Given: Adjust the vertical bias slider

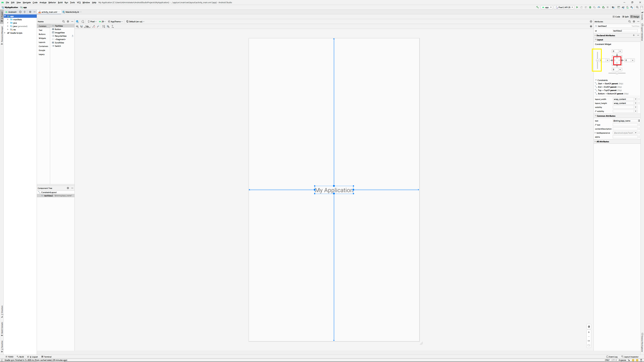Looking at the screenshot, I should (x=597, y=61).
